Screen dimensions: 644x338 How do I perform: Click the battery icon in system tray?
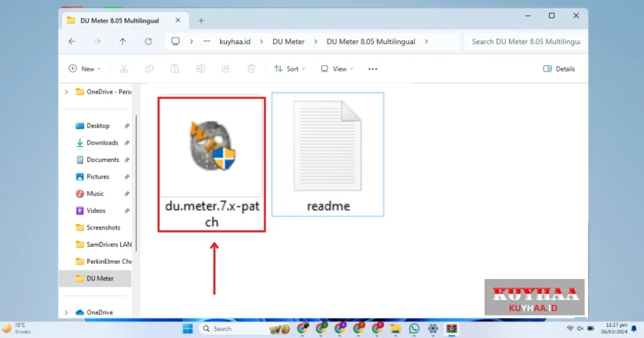(x=591, y=329)
